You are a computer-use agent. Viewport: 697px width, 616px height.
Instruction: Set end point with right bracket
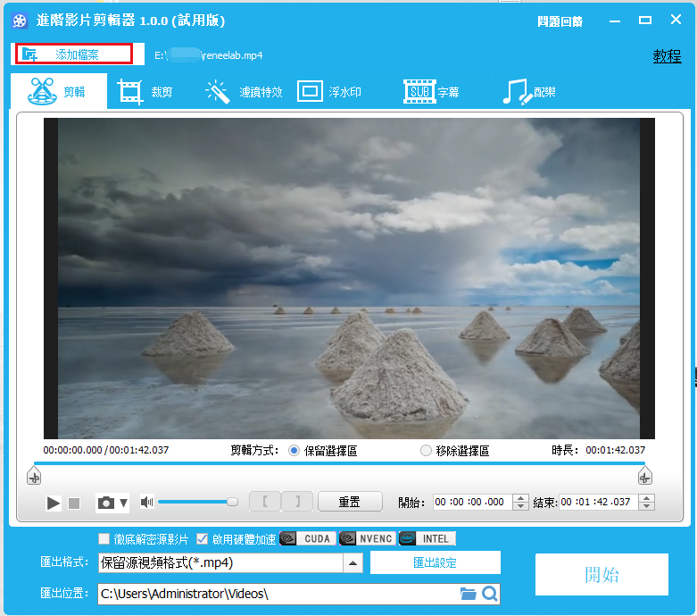coord(297,502)
